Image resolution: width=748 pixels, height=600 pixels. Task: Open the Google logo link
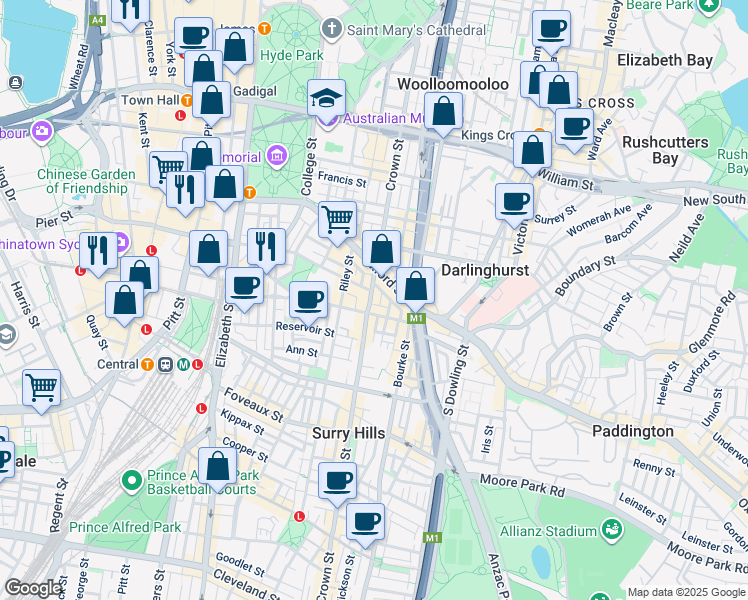[x=33, y=588]
